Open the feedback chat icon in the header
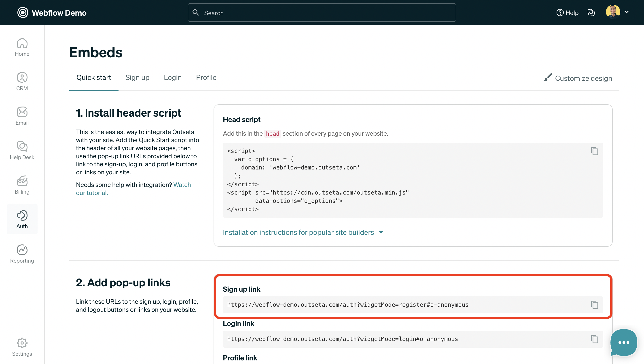Screen dimensions: 644x364 tap(591, 12)
